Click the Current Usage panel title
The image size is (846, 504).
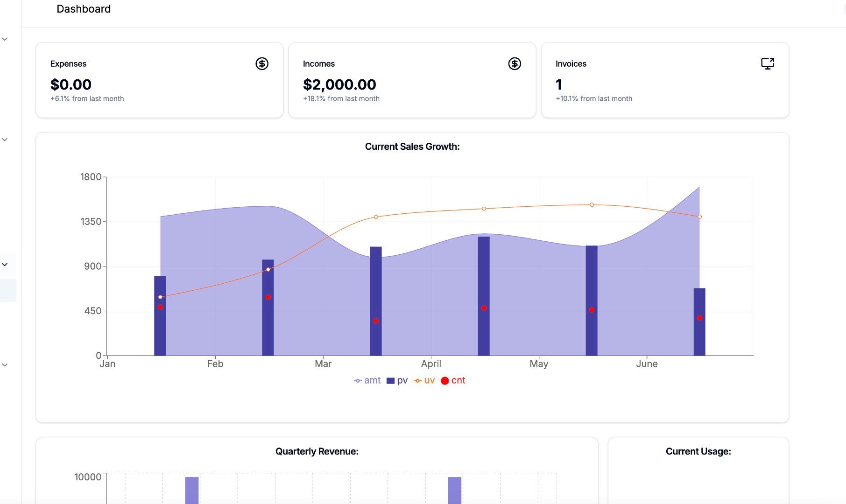(x=698, y=451)
